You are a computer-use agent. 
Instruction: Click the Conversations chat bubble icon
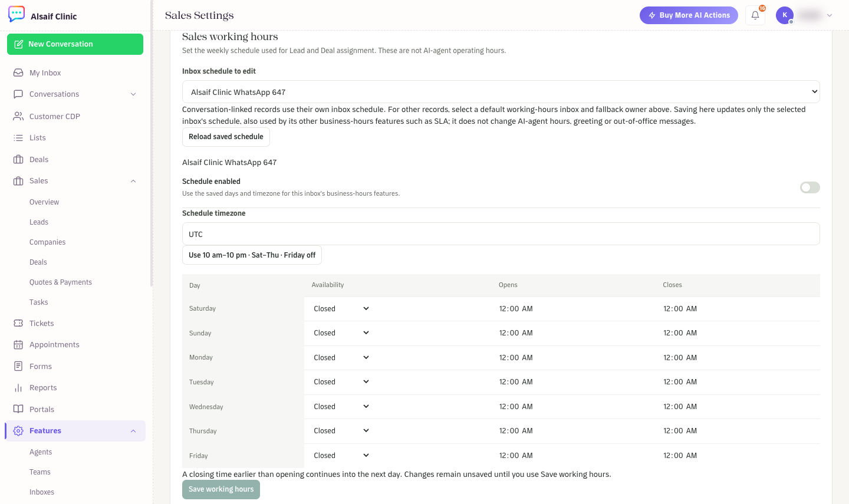coord(18,94)
